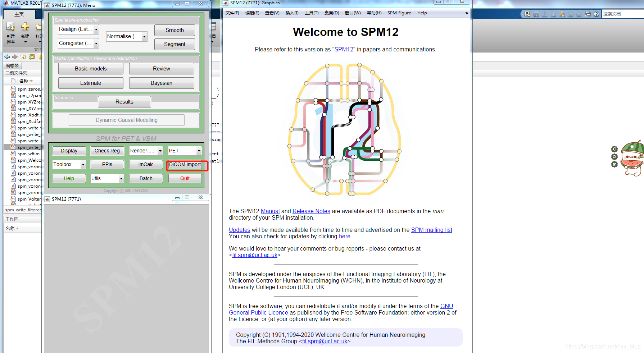Click the paste clipboard icon
Screen dimensions: 644x353
point(562,14)
